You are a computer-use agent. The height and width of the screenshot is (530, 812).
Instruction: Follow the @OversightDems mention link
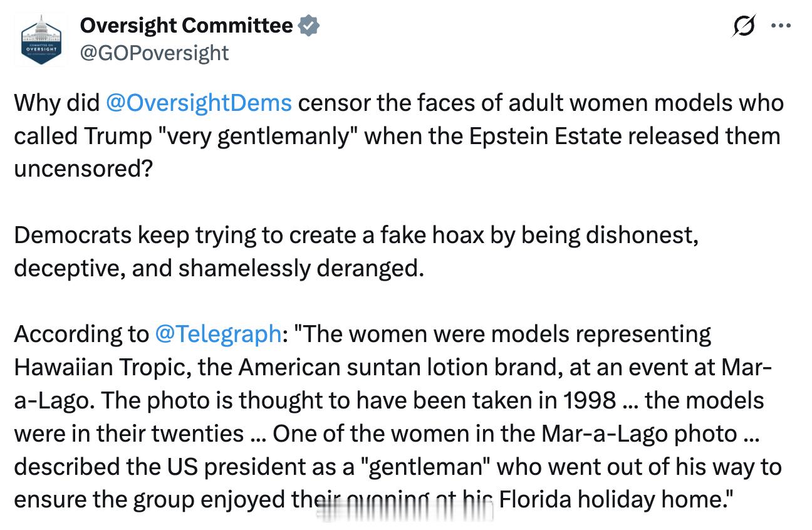click(x=199, y=103)
